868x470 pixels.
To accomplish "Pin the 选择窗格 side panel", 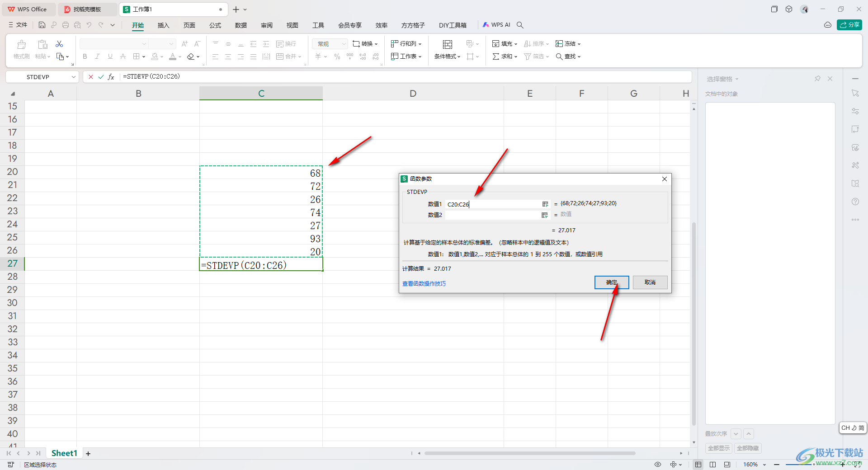I will (x=817, y=79).
